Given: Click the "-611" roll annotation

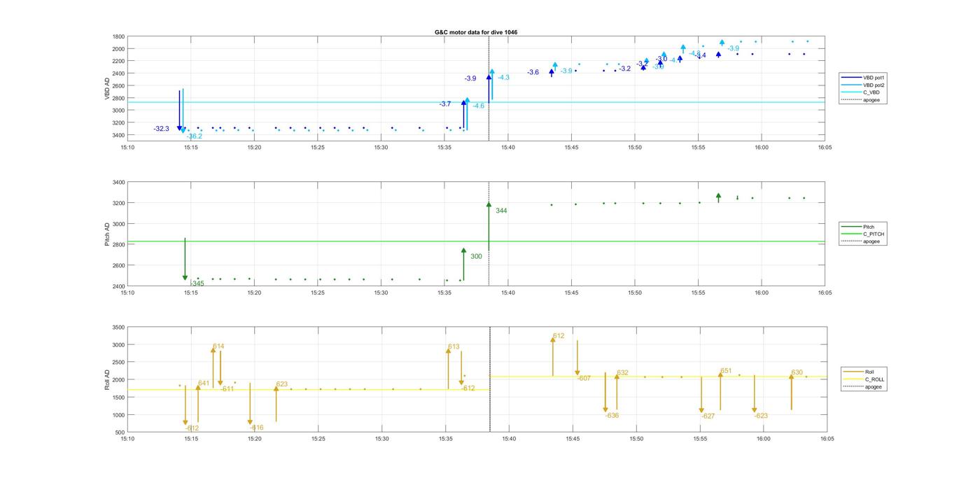Looking at the screenshot, I should 227,388.
